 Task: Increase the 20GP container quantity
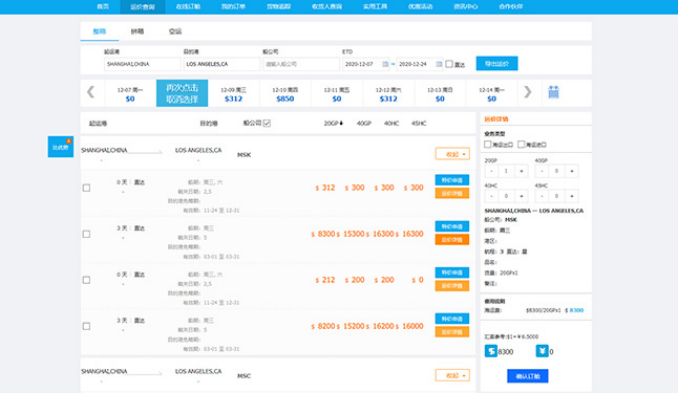point(521,171)
